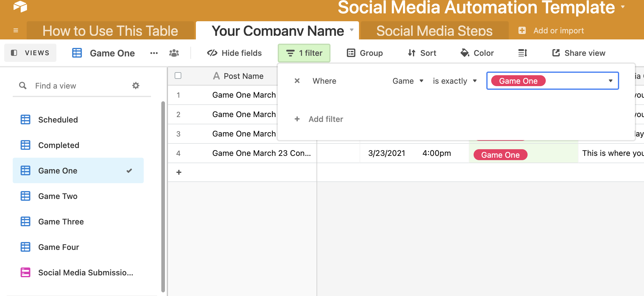Click the collaborators people icon
The width and height of the screenshot is (644, 296).
click(174, 53)
